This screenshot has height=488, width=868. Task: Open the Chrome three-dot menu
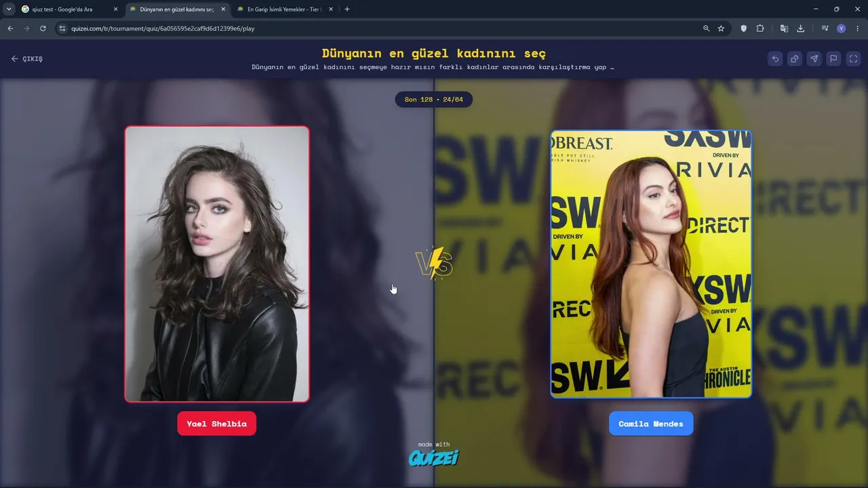(x=858, y=28)
